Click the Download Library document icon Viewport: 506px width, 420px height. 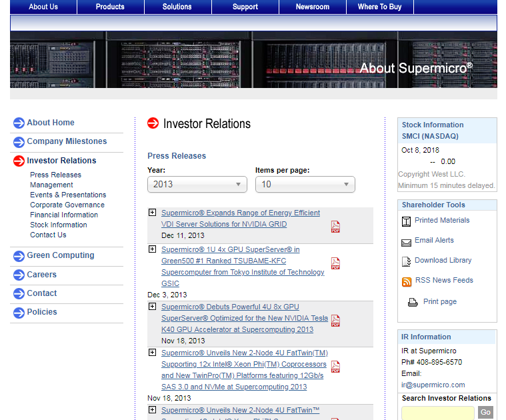pos(406,261)
